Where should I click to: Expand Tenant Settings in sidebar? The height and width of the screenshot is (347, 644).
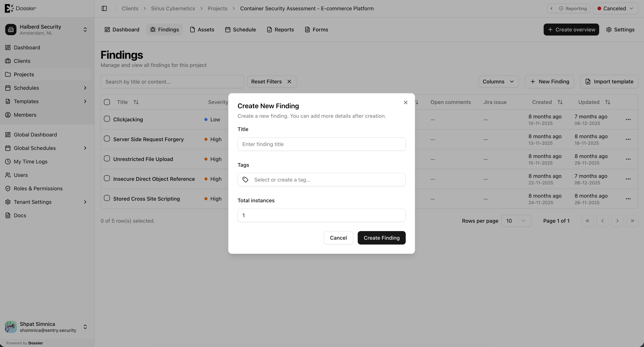pyautogui.click(x=85, y=202)
